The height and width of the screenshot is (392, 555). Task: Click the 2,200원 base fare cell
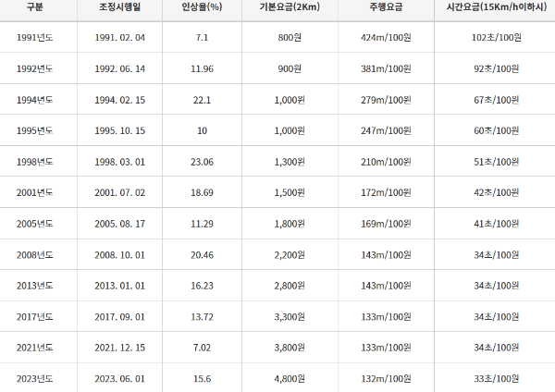click(290, 255)
